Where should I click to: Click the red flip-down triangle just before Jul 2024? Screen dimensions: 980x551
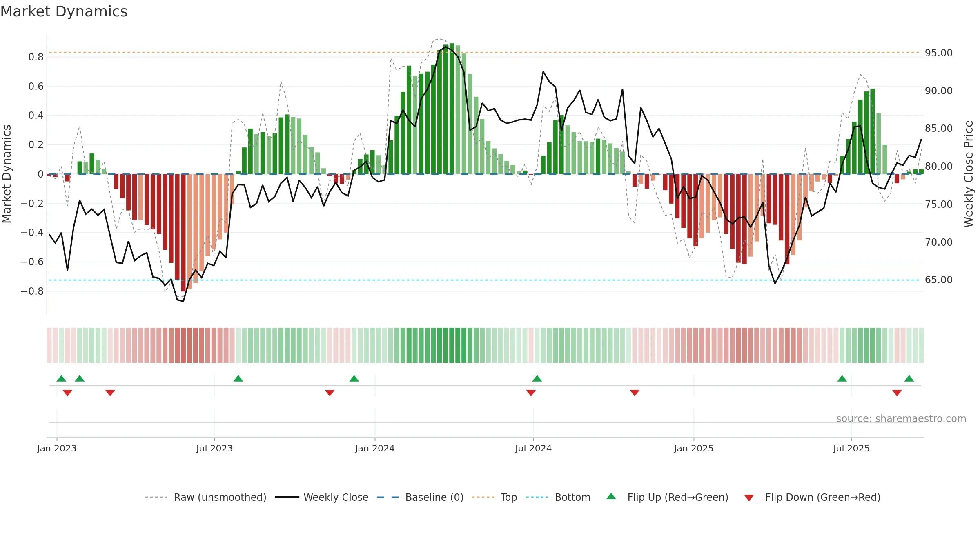click(531, 393)
